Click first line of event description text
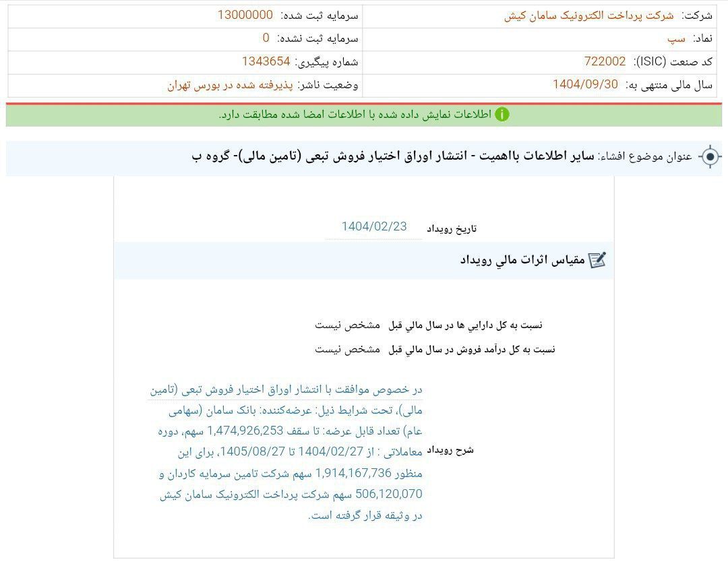Screen dimensions: 728x566 pyautogui.click(x=286, y=389)
